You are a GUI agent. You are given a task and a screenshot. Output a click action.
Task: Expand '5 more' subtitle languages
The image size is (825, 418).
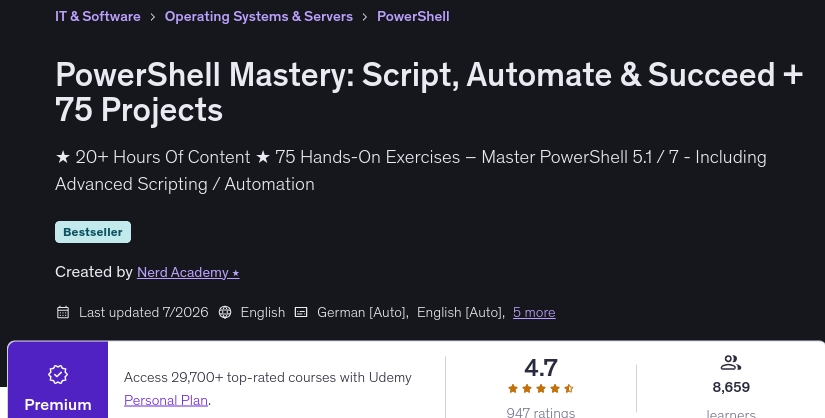point(534,312)
